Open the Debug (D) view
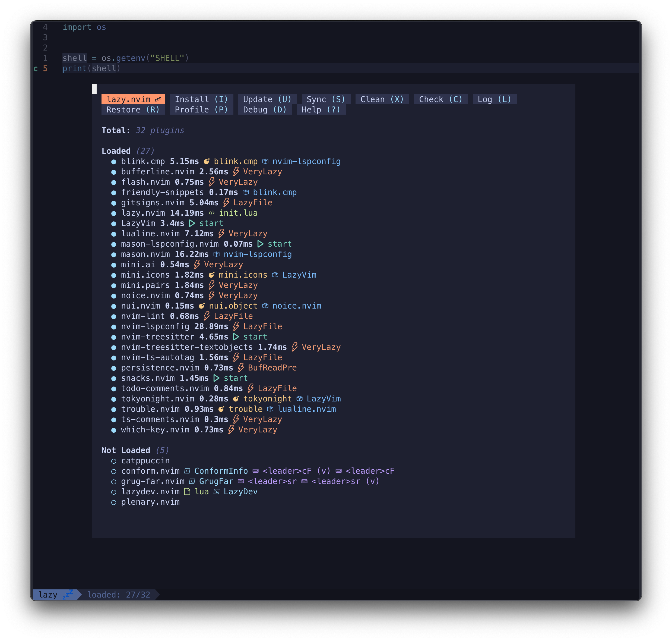This screenshot has height=641, width=672. pos(265,110)
